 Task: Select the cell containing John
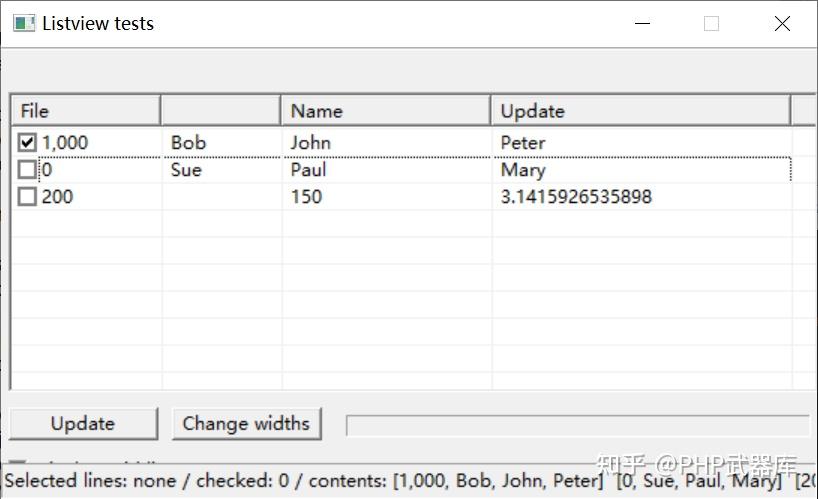(x=310, y=142)
